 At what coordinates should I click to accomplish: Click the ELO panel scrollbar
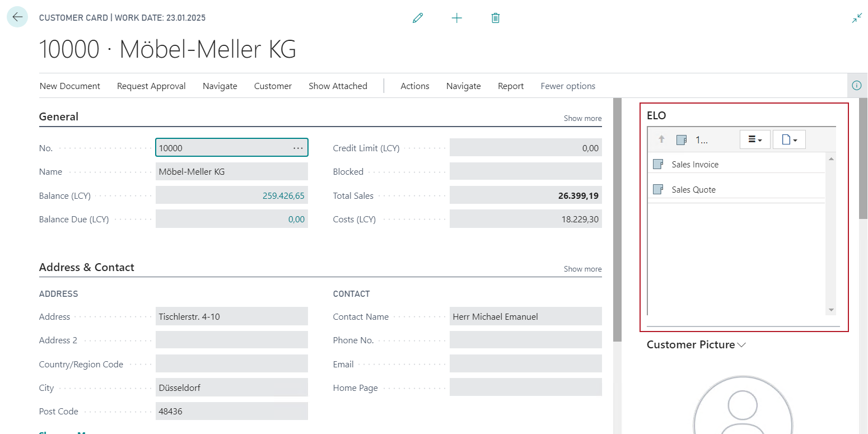[831, 235]
